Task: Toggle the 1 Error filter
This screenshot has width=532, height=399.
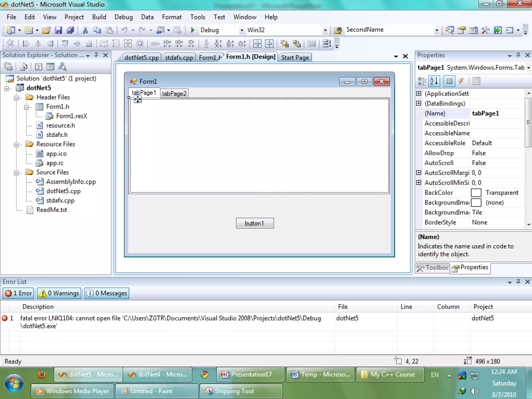Action: point(19,293)
